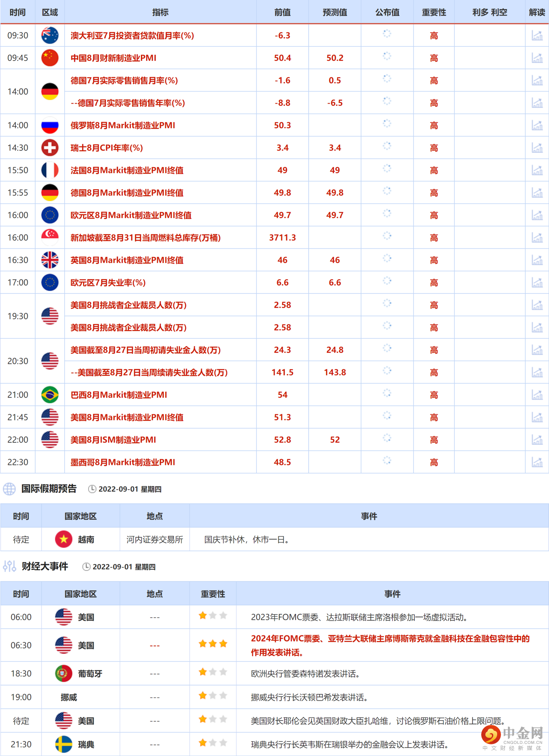Click forecast value 50.2 for China PMI
The width and height of the screenshot is (549, 756).
[x=335, y=58]
